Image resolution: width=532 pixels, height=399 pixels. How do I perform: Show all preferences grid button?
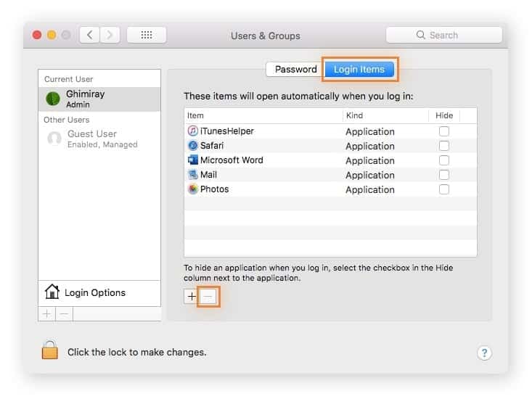point(146,35)
